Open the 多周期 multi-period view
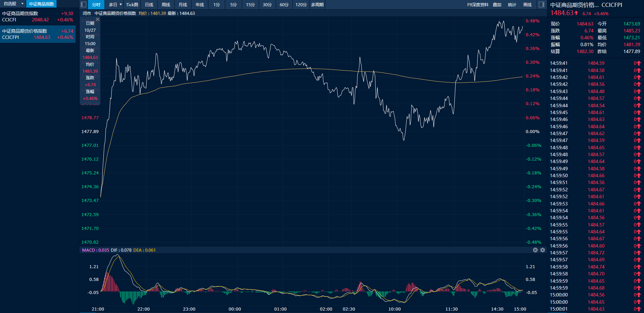The image size is (644, 313). point(317,4)
